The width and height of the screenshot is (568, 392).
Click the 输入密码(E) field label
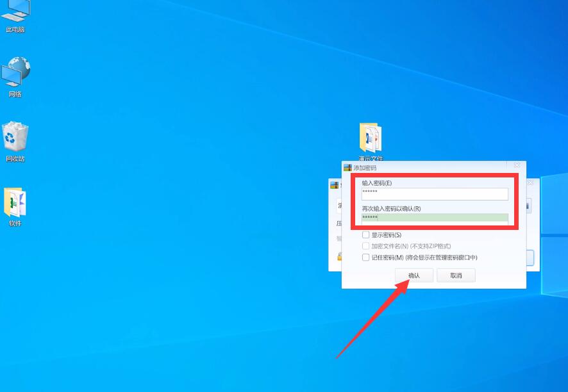[376, 183]
